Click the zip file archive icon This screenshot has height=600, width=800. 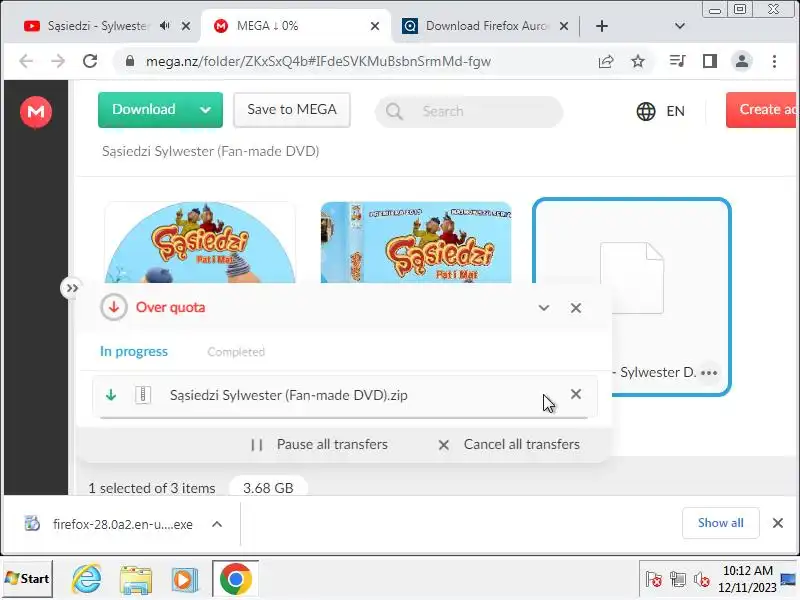coord(143,395)
